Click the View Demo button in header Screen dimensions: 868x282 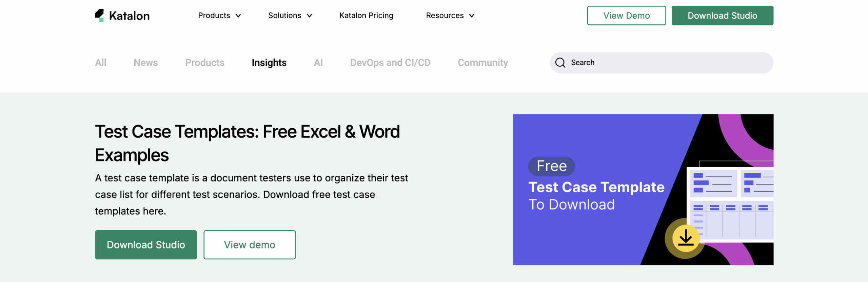coord(627,16)
